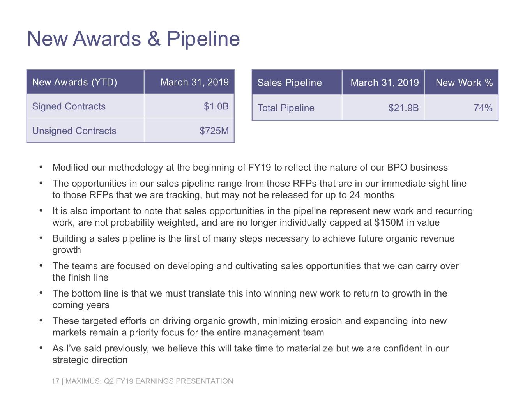Select the "New Awards (YTD)" table header
Viewport: 532px width, 399px height.
pyautogui.click(x=74, y=82)
